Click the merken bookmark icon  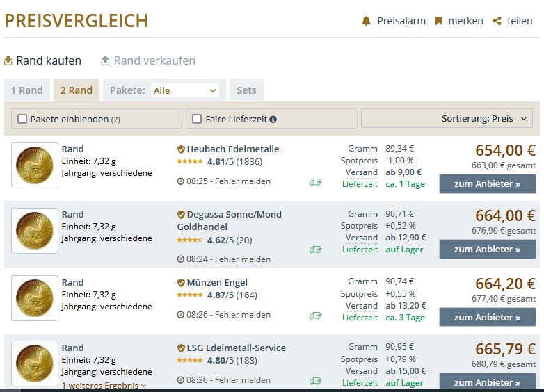click(439, 21)
